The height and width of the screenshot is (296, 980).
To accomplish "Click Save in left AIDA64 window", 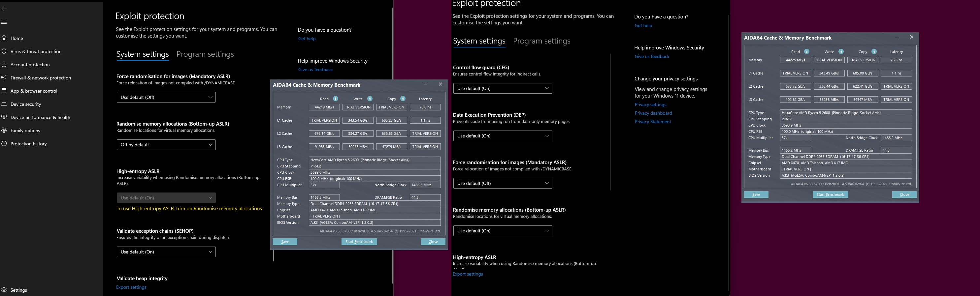I will [x=285, y=242].
